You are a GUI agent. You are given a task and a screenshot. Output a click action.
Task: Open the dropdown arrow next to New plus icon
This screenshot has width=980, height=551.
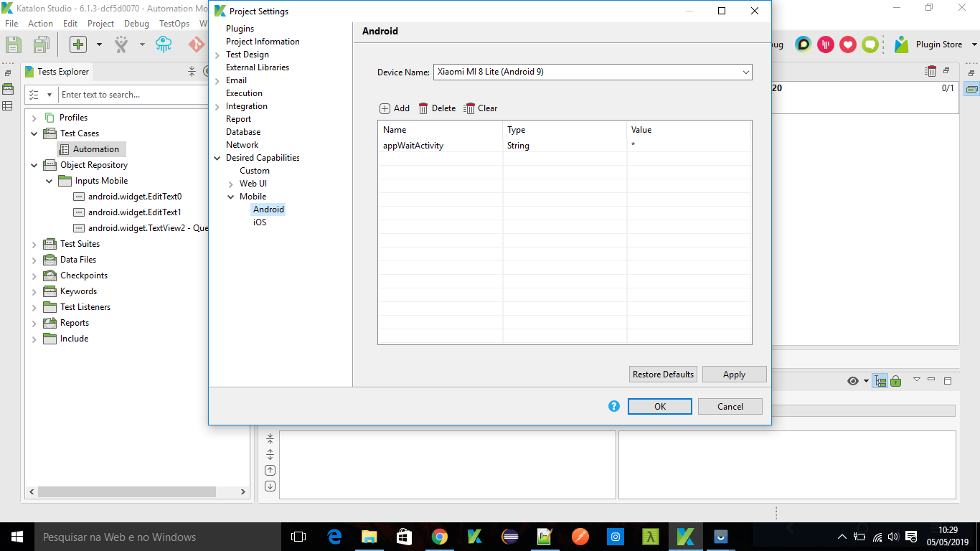pos(99,44)
